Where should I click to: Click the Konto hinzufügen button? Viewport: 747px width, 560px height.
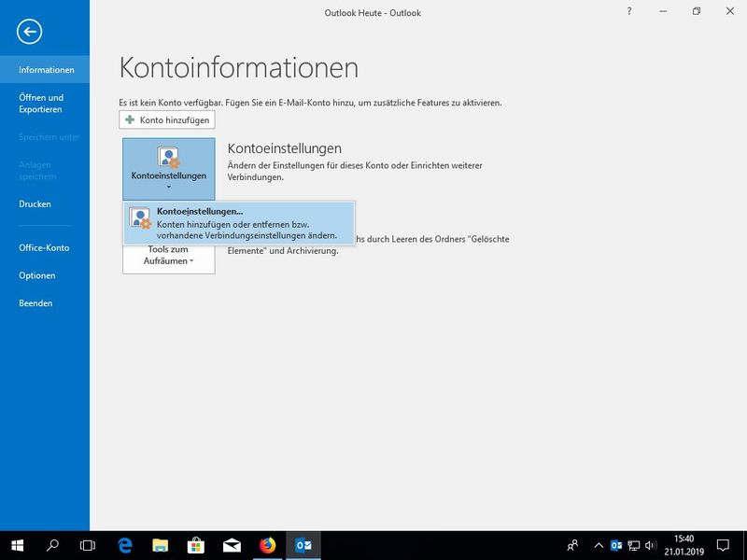point(167,120)
